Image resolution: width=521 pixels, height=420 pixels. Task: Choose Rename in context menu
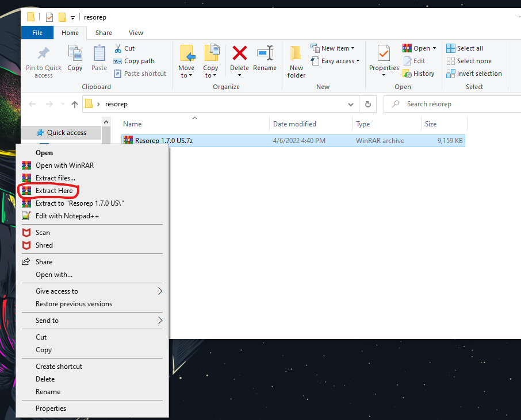pos(93,392)
